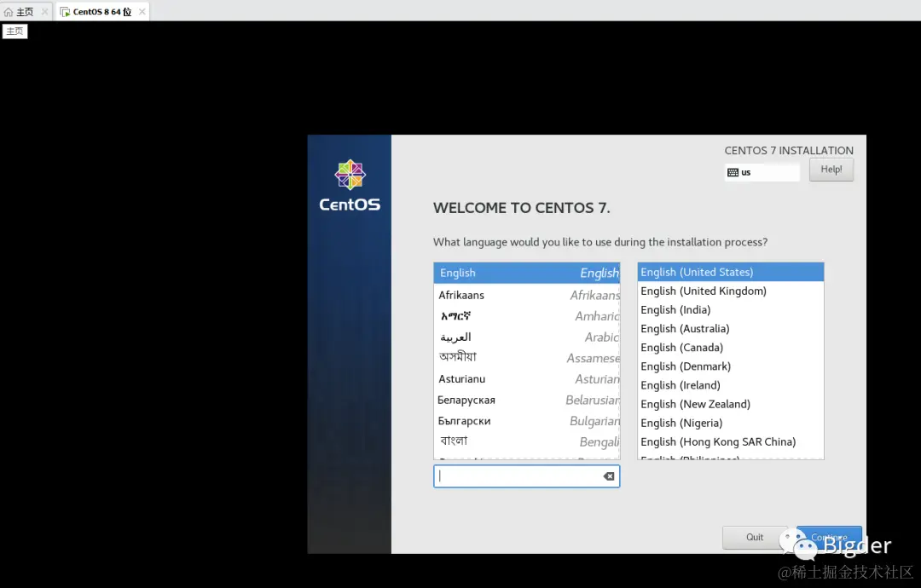Select Български Bulgarian language row
The height and width of the screenshot is (588, 921).
point(527,421)
